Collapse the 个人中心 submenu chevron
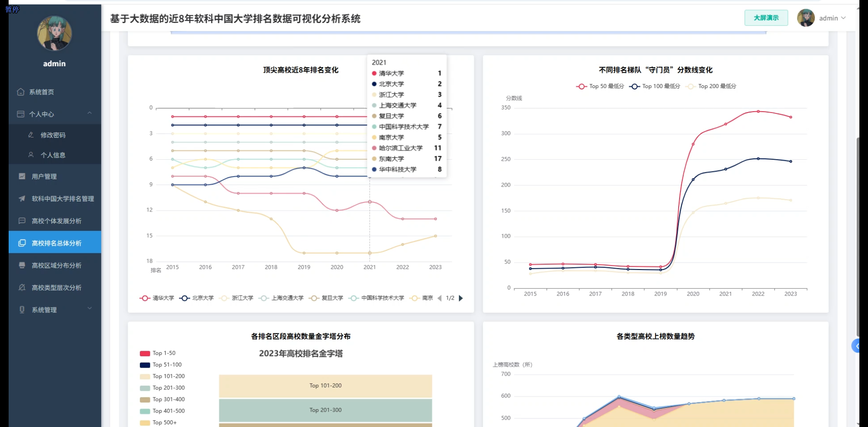This screenshot has width=868, height=427. (x=89, y=113)
